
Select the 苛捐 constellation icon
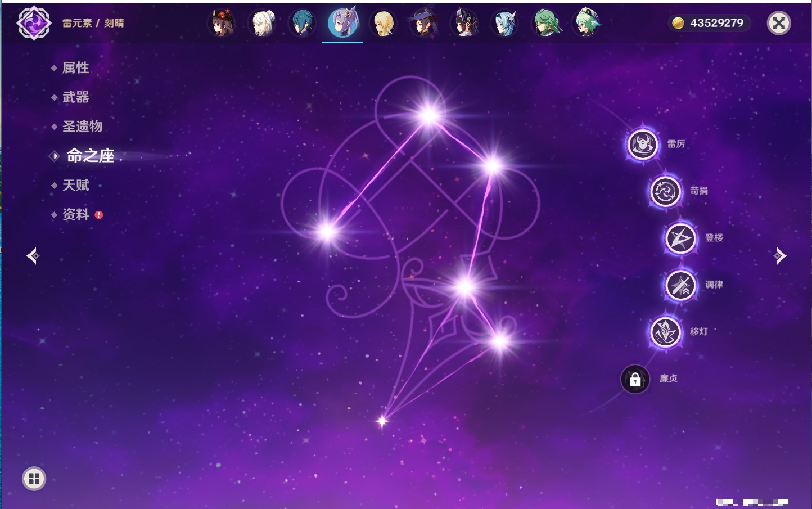[x=665, y=191]
